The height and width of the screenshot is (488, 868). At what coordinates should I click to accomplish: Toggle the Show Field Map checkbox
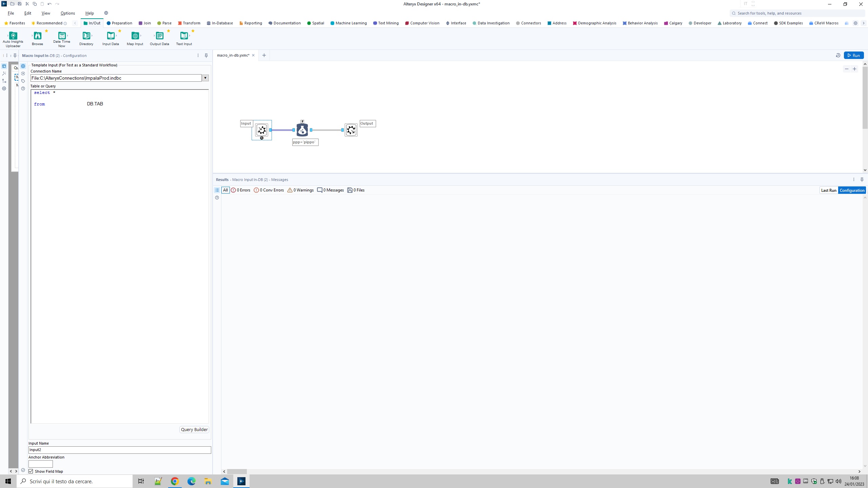[x=31, y=471]
